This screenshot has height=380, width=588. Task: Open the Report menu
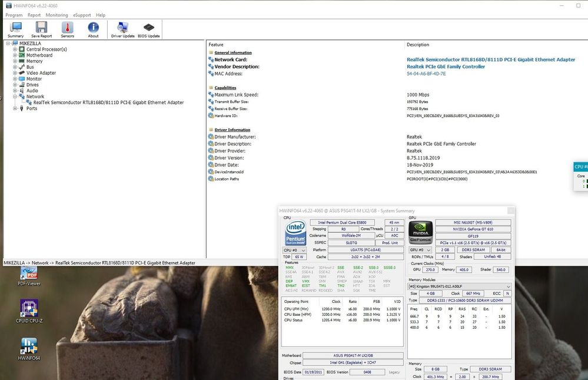[34, 15]
